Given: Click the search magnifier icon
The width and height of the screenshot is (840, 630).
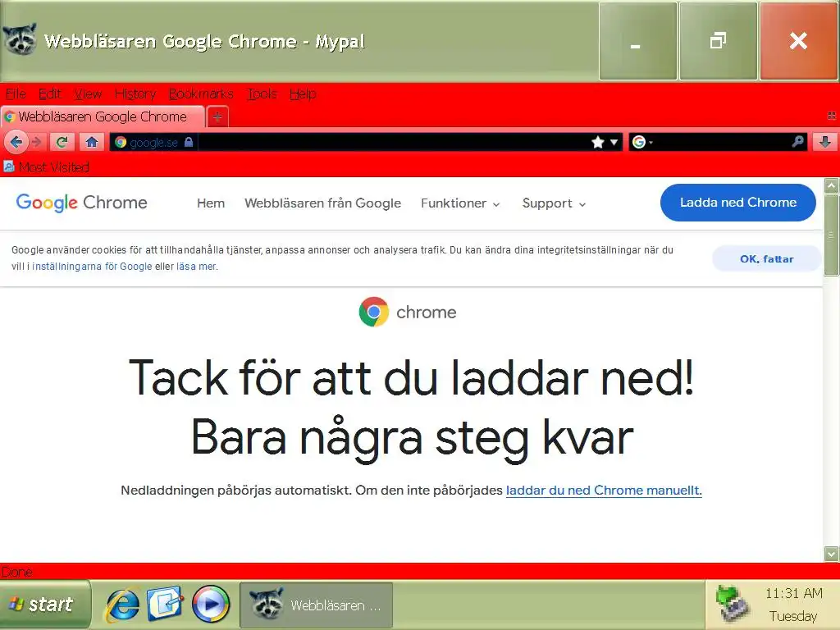Looking at the screenshot, I should click(797, 141).
